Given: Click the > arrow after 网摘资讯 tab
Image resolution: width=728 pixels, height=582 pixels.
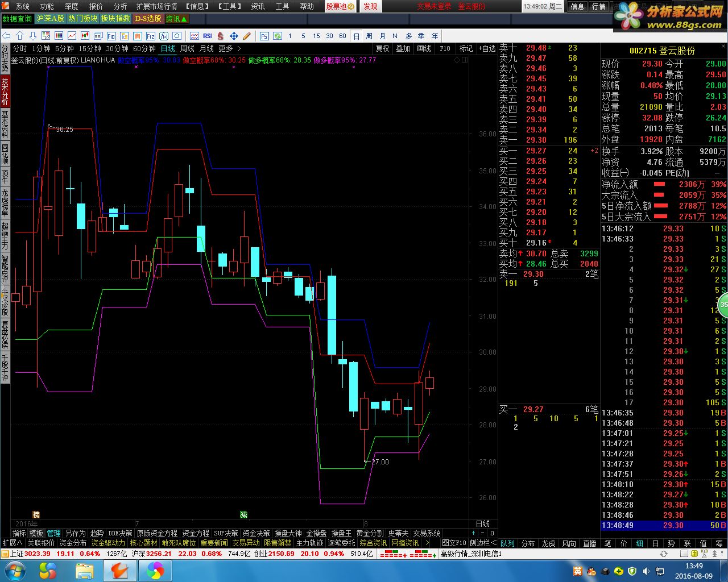Looking at the screenshot, I should 428,543.
